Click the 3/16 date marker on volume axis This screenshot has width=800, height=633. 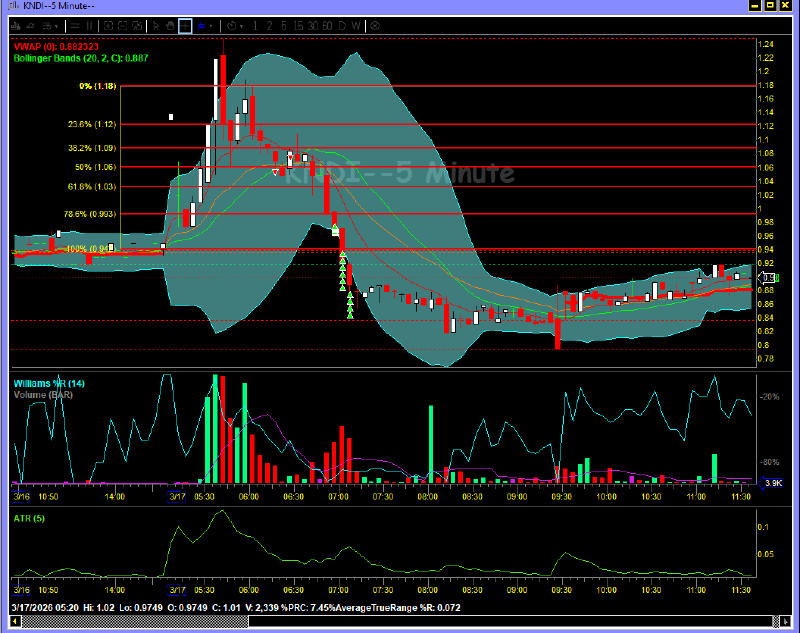pyautogui.click(x=21, y=496)
